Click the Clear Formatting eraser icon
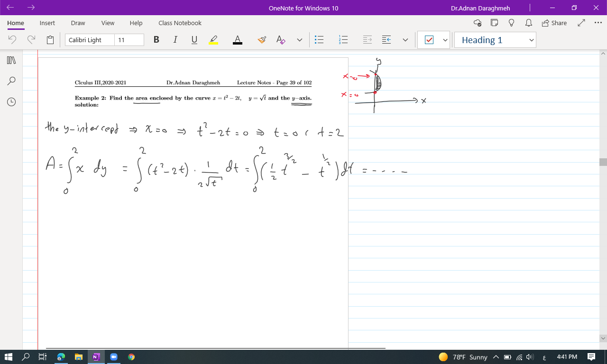607x364 pixels. (281, 40)
